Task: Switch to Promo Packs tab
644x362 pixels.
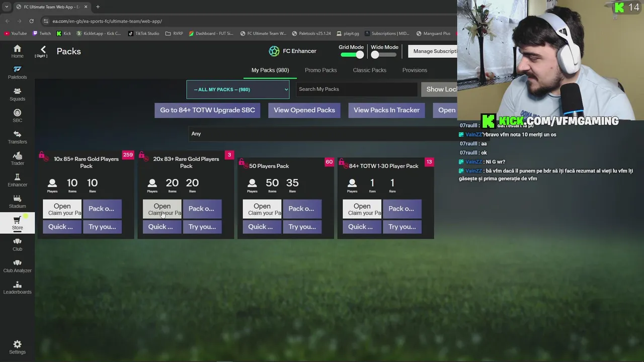Action: (x=320, y=70)
